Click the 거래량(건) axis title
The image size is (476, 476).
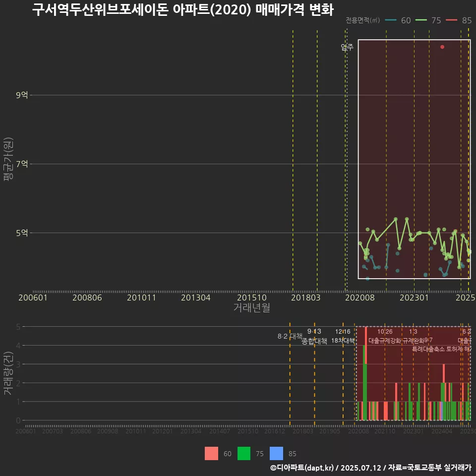(8, 373)
